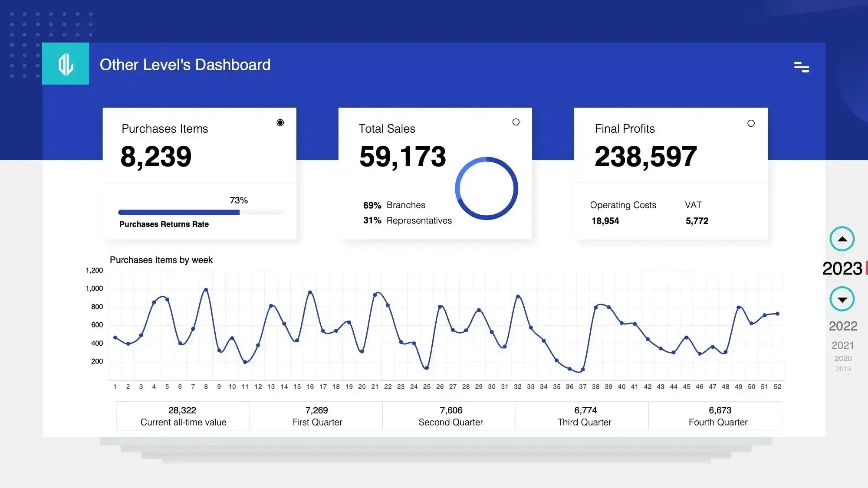868x488 pixels.
Task: Select year 2020 in the year list
Action: [842, 358]
